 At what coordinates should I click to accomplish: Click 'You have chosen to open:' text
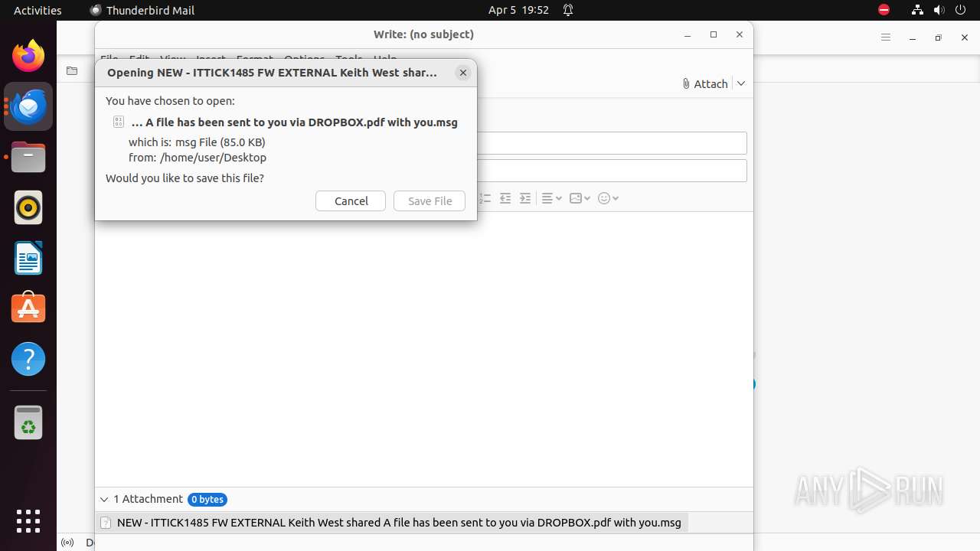click(x=170, y=100)
